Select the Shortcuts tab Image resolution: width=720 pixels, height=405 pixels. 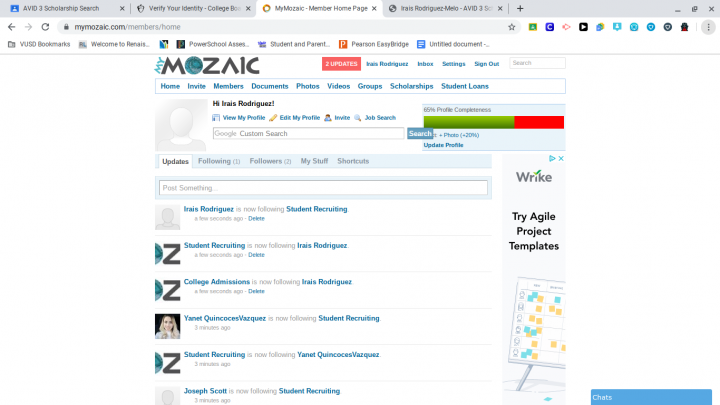pyautogui.click(x=353, y=161)
